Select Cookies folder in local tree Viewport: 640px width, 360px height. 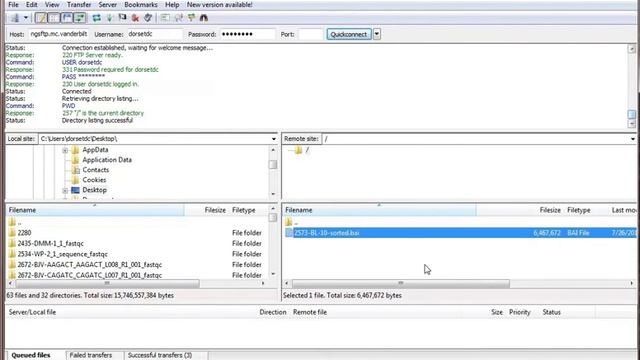coord(94,180)
